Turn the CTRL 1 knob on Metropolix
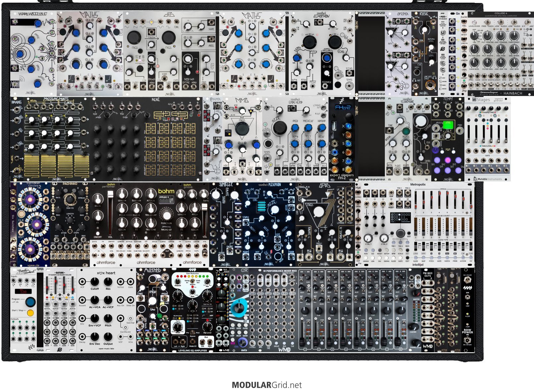 pyautogui.click(x=368, y=238)
